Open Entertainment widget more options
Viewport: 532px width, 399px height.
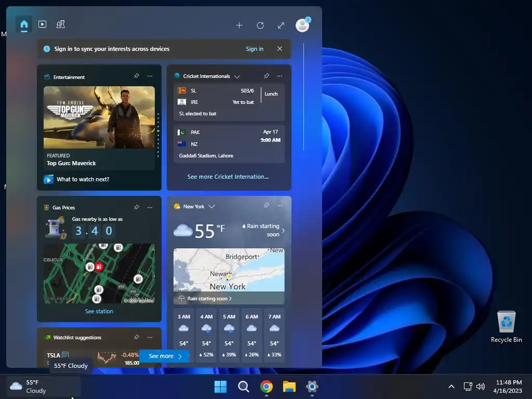pos(150,76)
